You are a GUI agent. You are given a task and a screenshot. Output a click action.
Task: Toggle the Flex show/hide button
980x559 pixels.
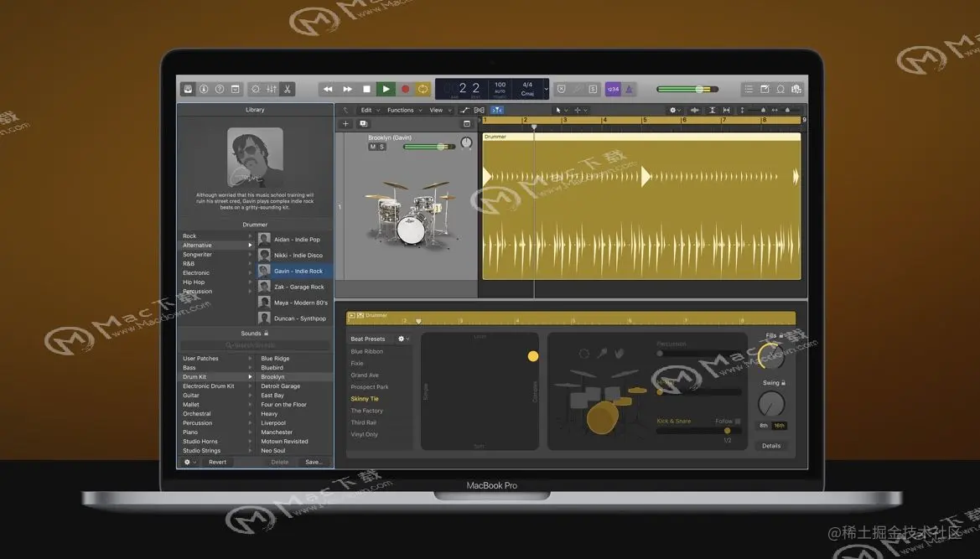pyautogui.click(x=480, y=110)
